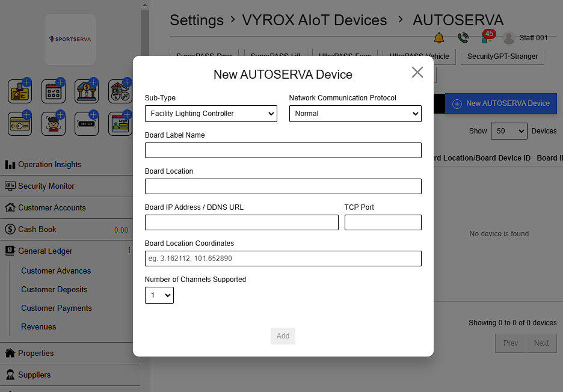The height and width of the screenshot is (392, 563).
Task: Click the notification bell icon
Action: 438,38
